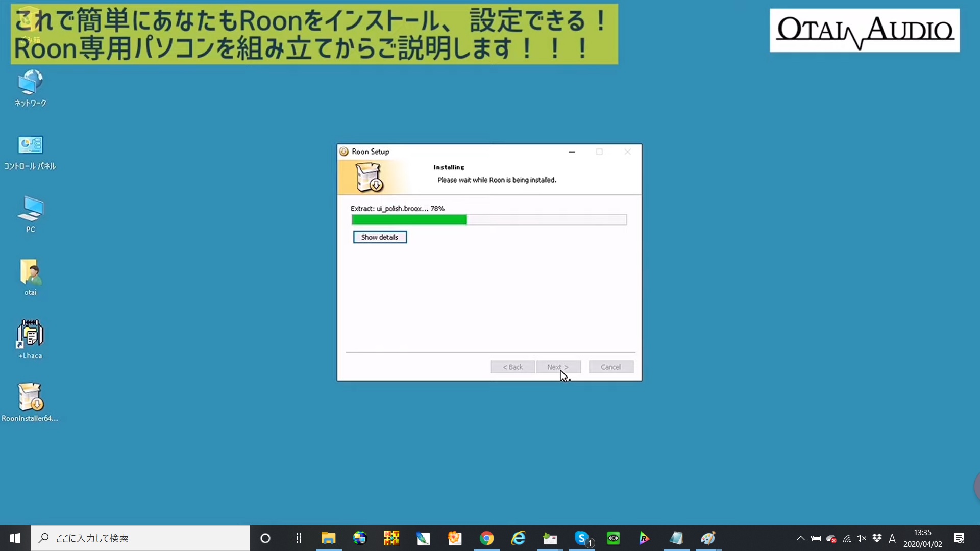
Task: Click the Cancel button in Roon Setup
Action: (x=611, y=367)
